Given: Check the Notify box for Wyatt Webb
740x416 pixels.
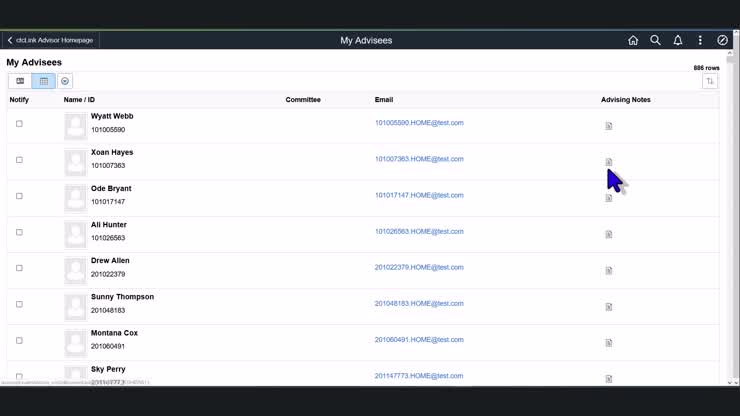Looking at the screenshot, I should point(19,124).
